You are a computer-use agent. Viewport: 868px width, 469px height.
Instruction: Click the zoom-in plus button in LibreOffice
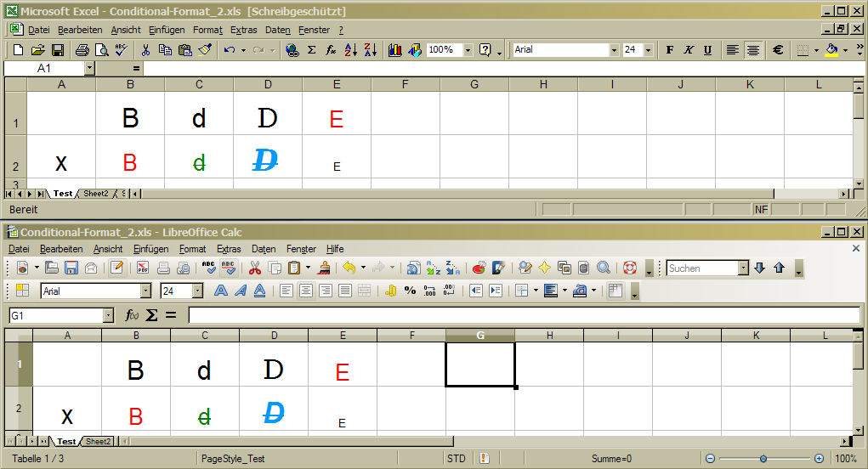pos(819,459)
